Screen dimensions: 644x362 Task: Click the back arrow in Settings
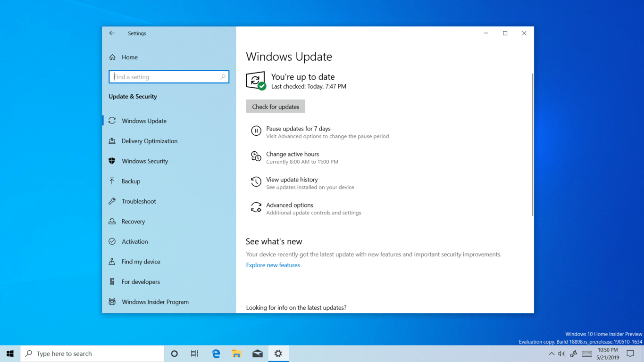click(x=112, y=33)
